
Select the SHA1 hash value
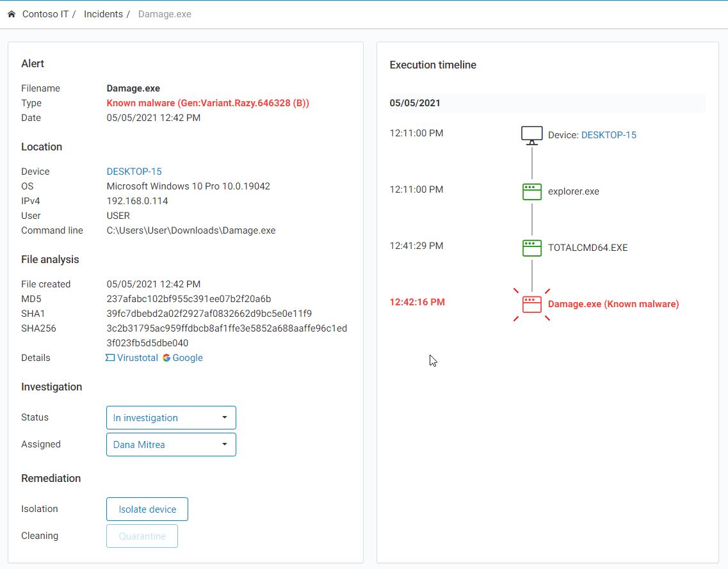(x=209, y=314)
